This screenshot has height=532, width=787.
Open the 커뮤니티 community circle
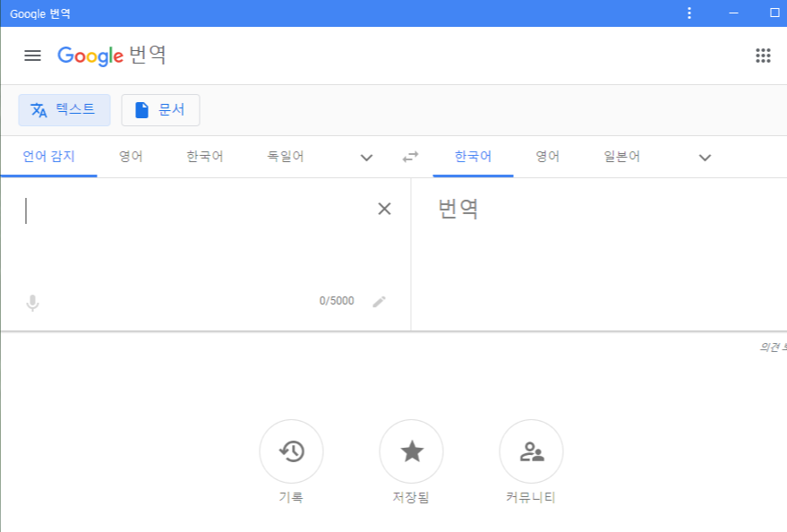(x=531, y=451)
